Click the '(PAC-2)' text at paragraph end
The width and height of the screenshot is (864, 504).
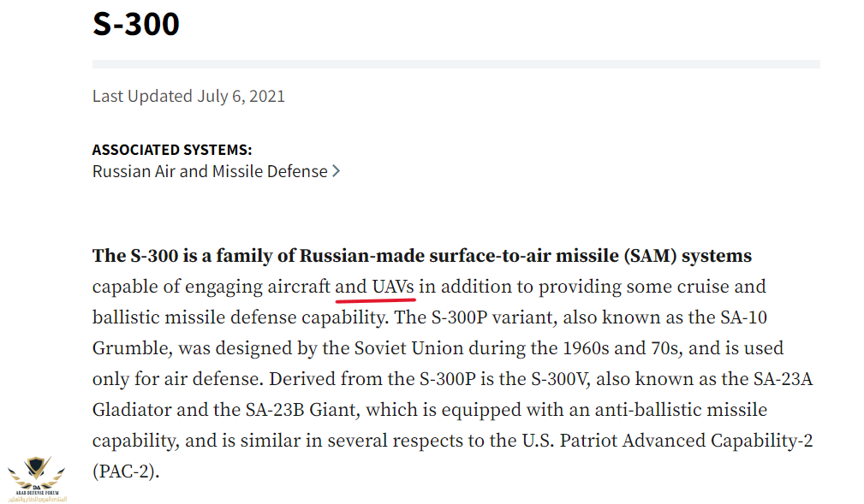(126, 471)
